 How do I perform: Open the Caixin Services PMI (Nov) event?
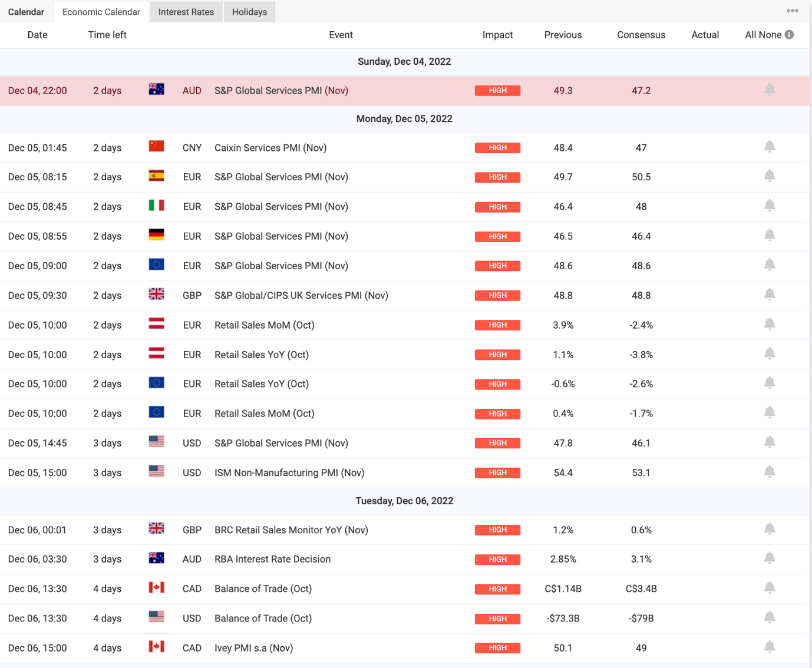coord(270,148)
